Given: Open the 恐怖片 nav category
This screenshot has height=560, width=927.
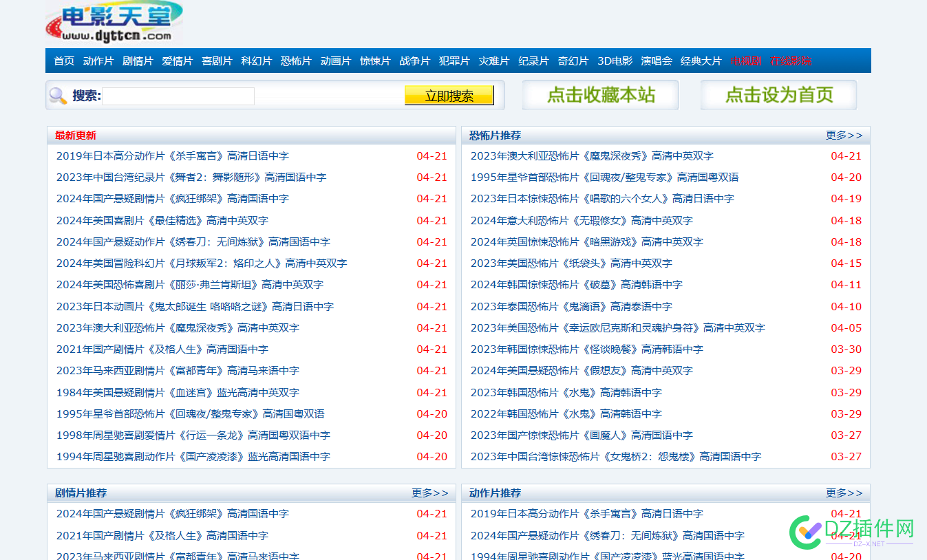Looking at the screenshot, I should 296,61.
